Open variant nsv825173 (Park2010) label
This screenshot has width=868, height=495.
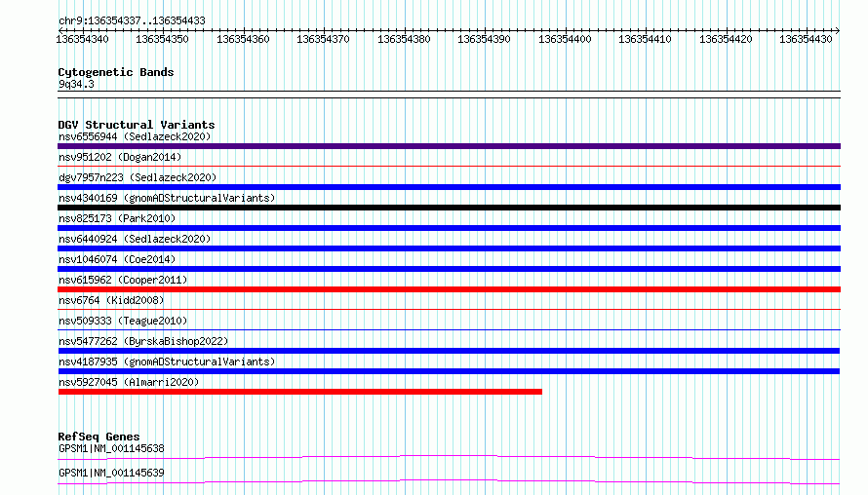tap(117, 218)
